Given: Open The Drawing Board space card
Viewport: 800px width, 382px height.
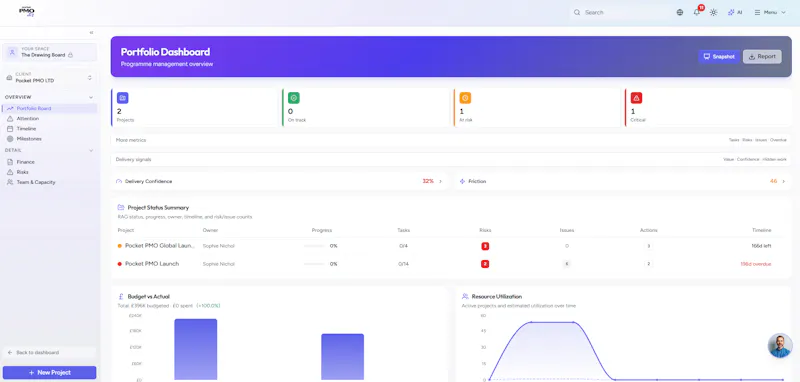Looking at the screenshot, I should pyautogui.click(x=49, y=52).
